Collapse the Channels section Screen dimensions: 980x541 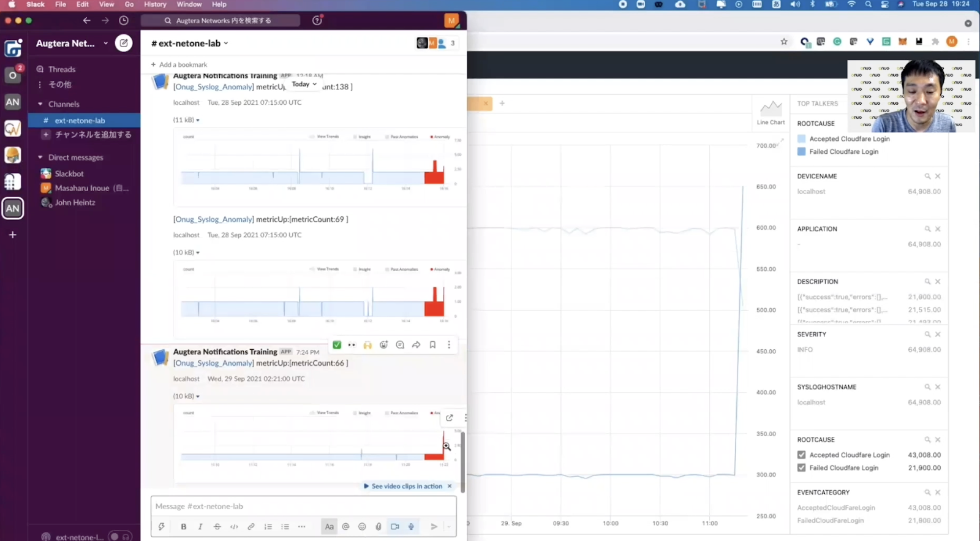40,104
